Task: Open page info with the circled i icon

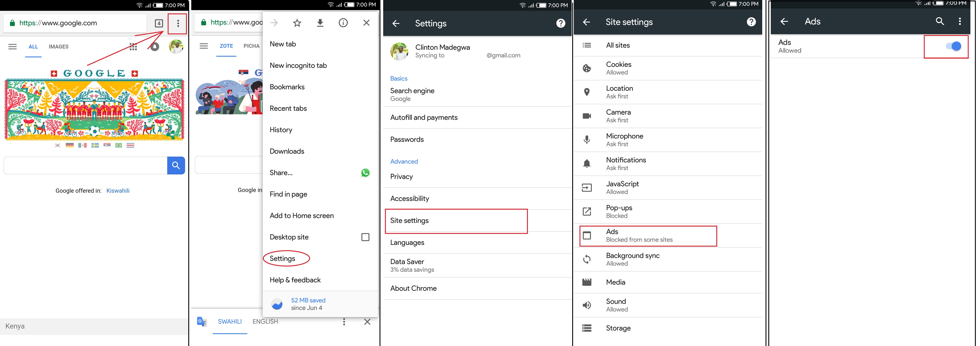Action: (343, 23)
